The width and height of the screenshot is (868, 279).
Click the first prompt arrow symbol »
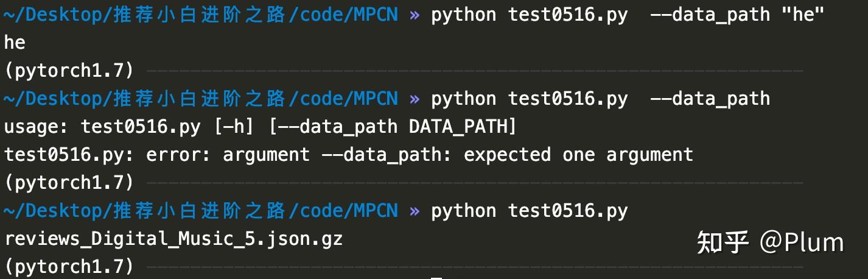coord(415,16)
